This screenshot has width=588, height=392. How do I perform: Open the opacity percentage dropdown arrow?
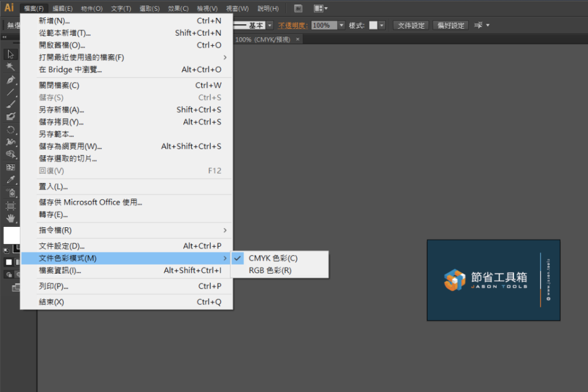[341, 25]
